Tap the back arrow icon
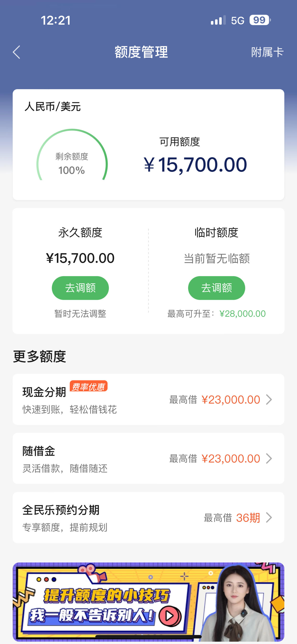The height and width of the screenshot is (644, 297). pos(16,52)
